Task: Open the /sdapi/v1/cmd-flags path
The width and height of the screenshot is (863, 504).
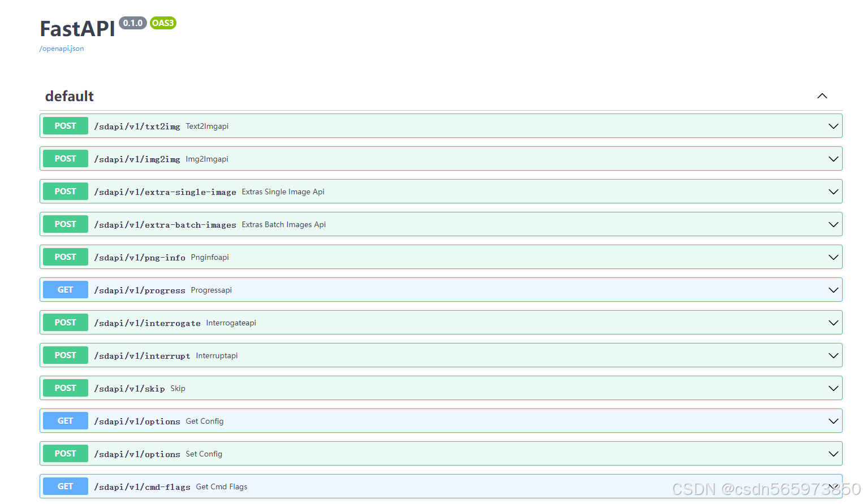Action: point(142,487)
